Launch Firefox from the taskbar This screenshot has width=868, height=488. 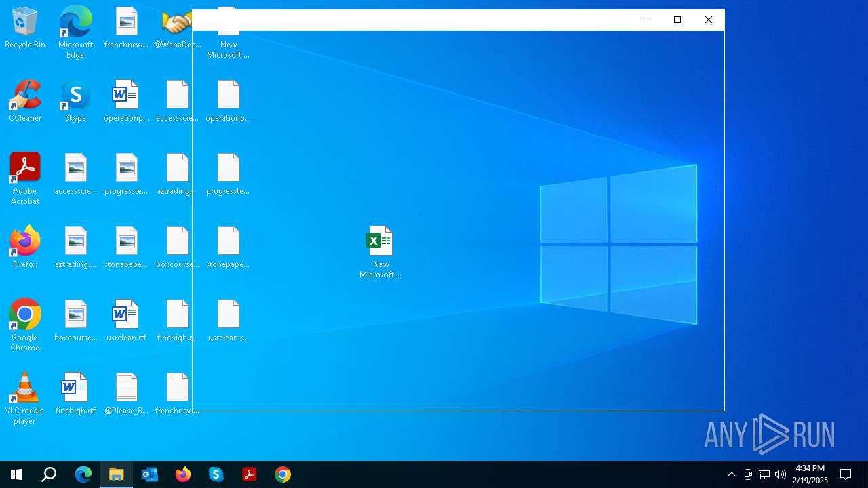183,474
